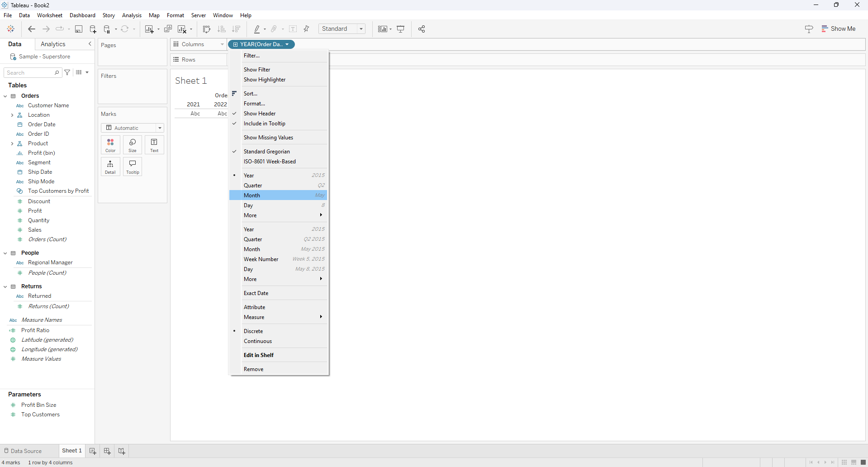Select the Discrete option in the menu
868x467 pixels.
(x=278, y=331)
